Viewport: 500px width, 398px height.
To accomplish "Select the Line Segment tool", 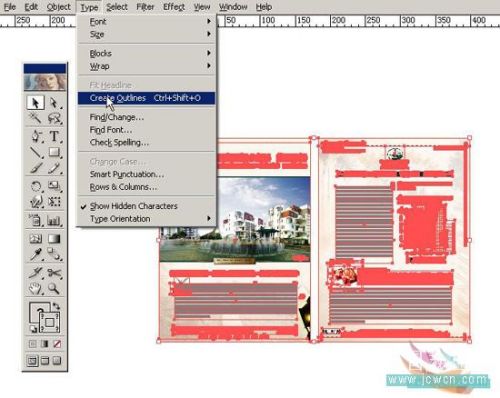I will pos(35,152).
